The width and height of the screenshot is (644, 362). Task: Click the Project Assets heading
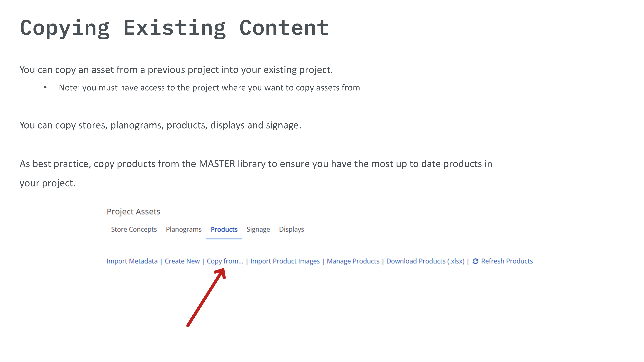[x=133, y=212]
